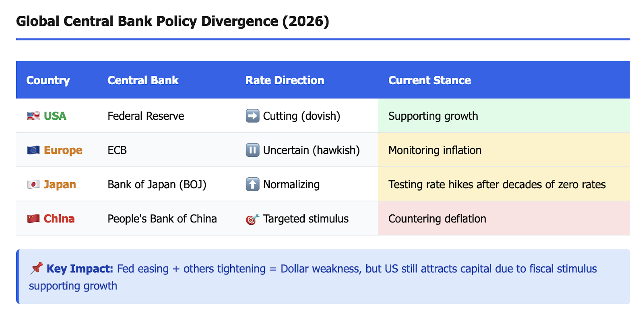Select the Central Bank column header
Image resolution: width=644 pixels, height=316 pixels.
143,80
